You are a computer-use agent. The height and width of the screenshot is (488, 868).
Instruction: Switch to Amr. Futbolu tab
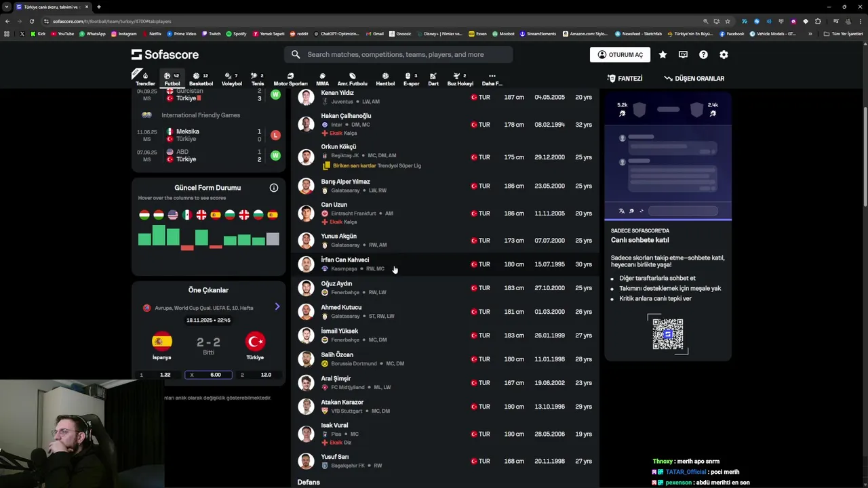[x=352, y=79]
